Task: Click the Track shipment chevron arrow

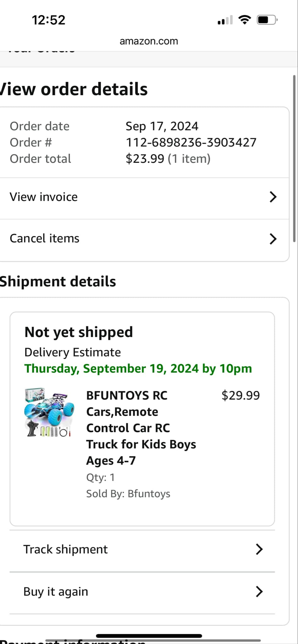Action: click(x=259, y=549)
